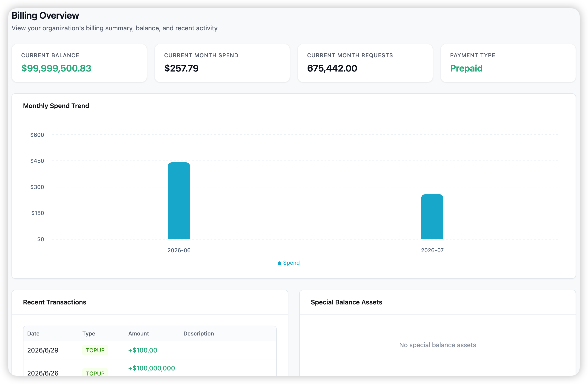Click the Type column header
The image size is (588, 384).
[89, 334]
